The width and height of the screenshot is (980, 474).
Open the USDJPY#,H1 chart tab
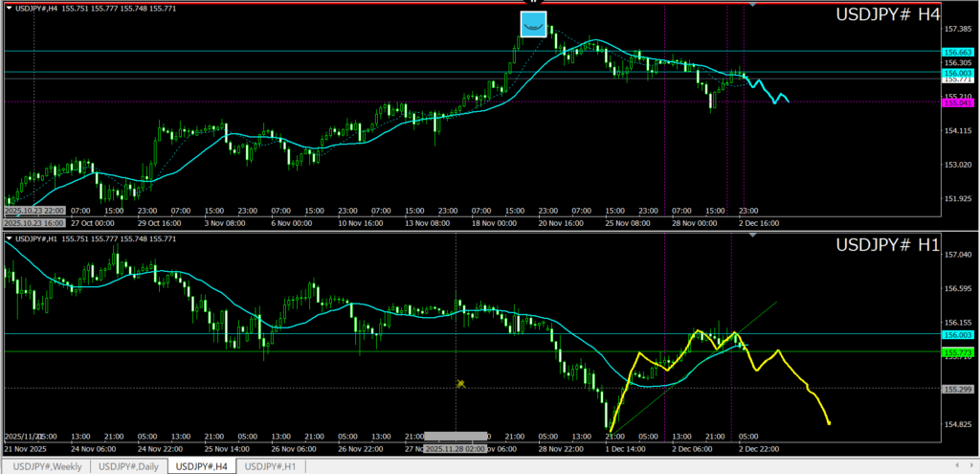(x=273, y=466)
